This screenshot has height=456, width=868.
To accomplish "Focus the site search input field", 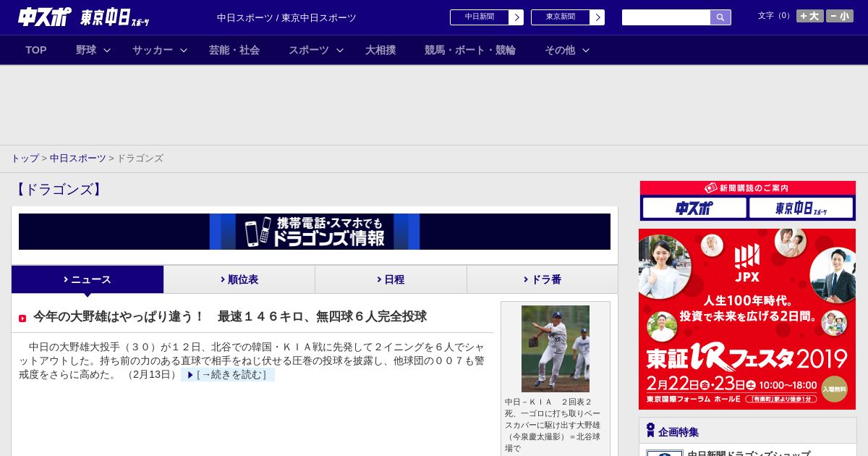I will coord(666,17).
